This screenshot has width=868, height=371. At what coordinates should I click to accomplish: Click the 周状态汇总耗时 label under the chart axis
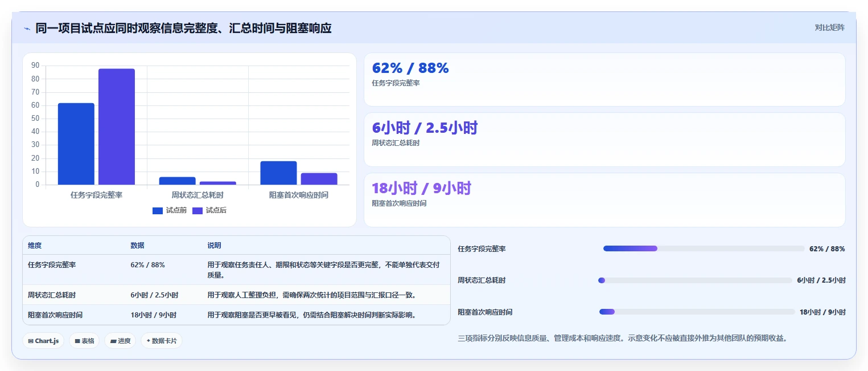[198, 195]
